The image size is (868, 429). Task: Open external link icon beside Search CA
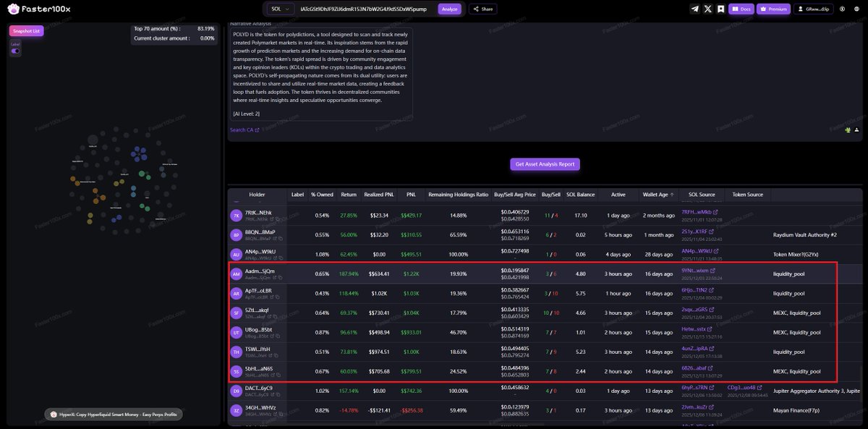(257, 130)
